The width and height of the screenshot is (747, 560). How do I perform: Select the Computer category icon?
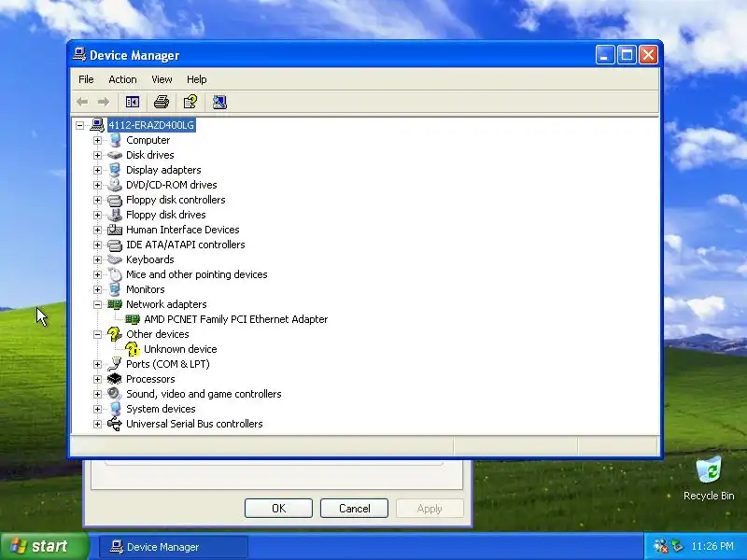click(x=115, y=140)
